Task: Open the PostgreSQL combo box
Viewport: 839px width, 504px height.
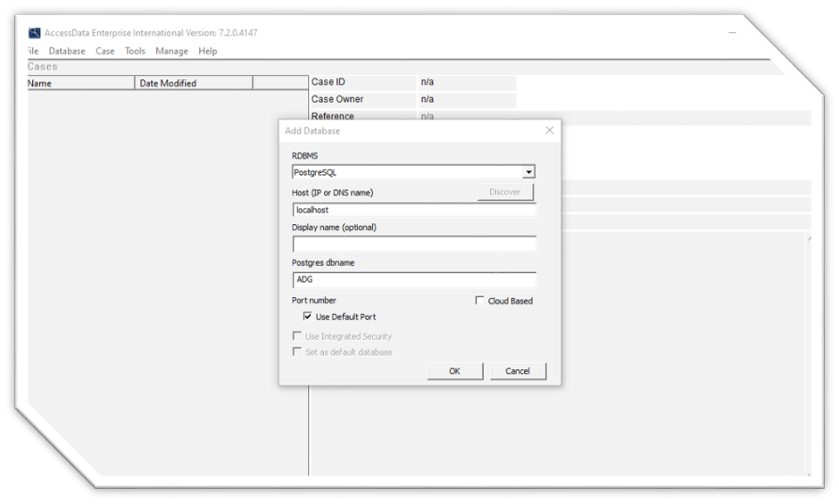Action: [x=408, y=172]
